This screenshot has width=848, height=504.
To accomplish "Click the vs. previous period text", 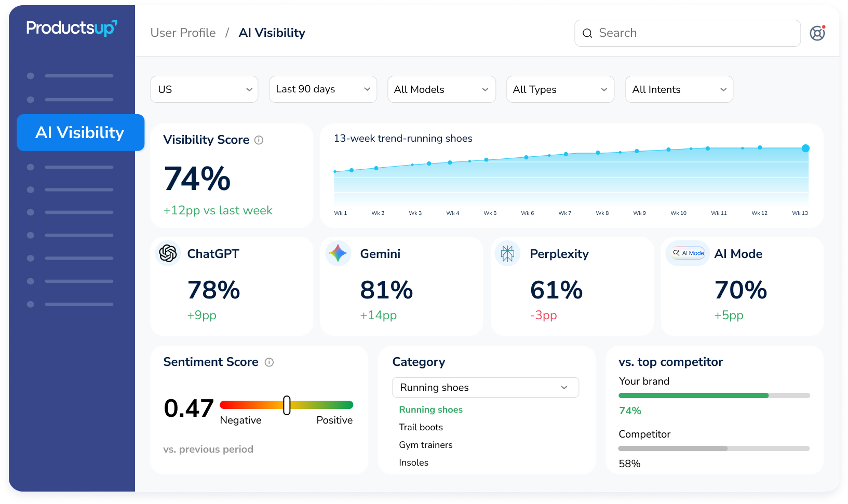I will [x=208, y=449].
